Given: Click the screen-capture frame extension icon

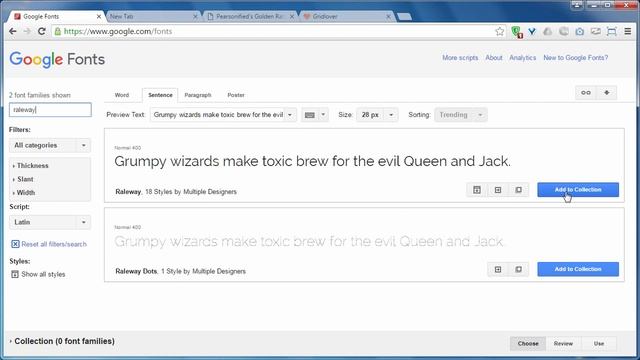Looking at the screenshot, I should 611,31.
